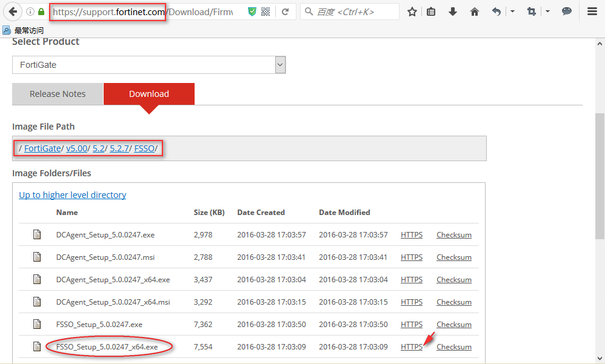This screenshot has height=364, width=605.
Task: Download DCAgent_Setup_5.0.0247_x64.exe via HTTPS
Action: (x=411, y=280)
